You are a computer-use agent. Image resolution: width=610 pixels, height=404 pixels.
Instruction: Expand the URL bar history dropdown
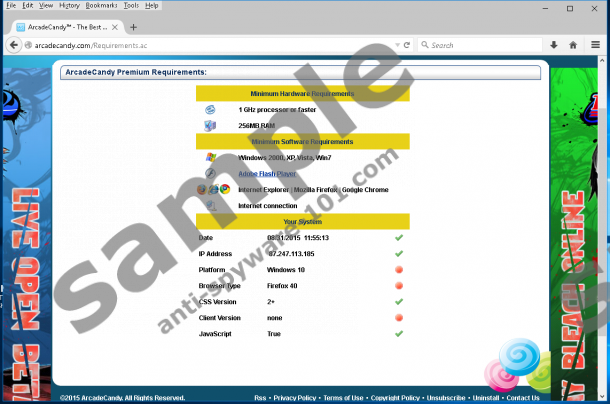click(395, 45)
